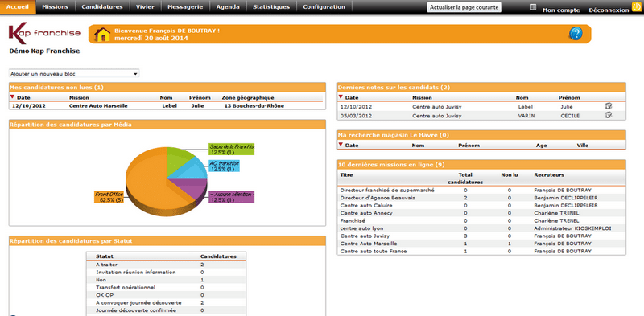The width and height of the screenshot is (644, 316).
Task: Open the 'Ajouter un nouveau bloc' dropdown
Action: (74, 74)
